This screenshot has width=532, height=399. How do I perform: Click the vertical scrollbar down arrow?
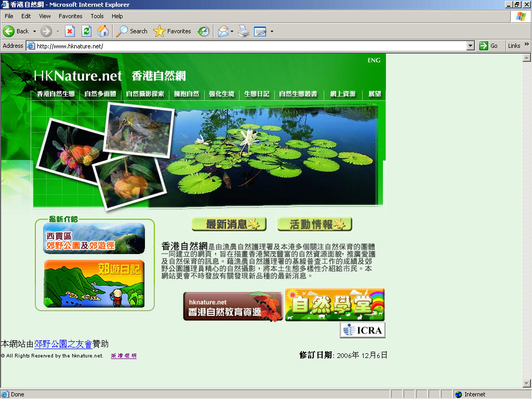(527, 383)
